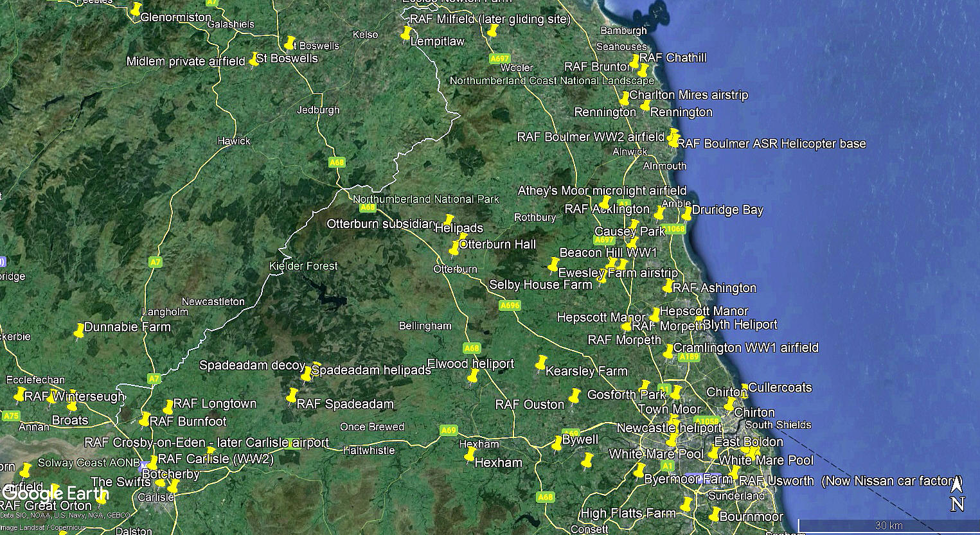Viewport: 980px width, 535px height.
Task: Click the RAF Brunton label
Action: tap(597, 67)
